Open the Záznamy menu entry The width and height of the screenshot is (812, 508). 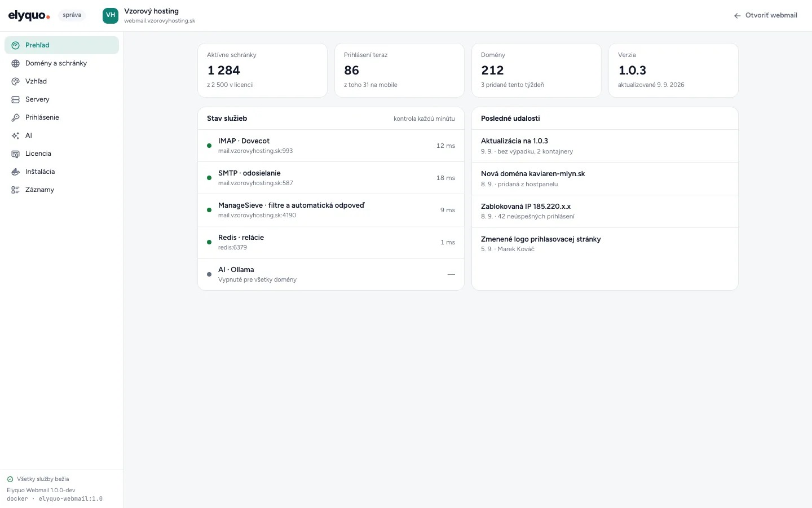pyautogui.click(x=62, y=190)
